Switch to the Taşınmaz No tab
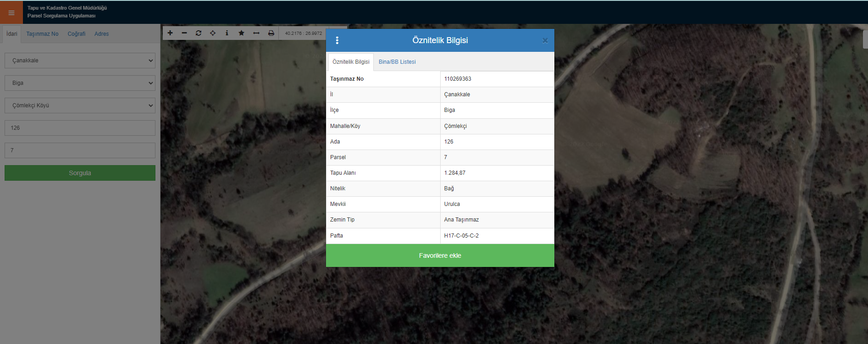Screen dimensions: 868x344 click(42, 34)
